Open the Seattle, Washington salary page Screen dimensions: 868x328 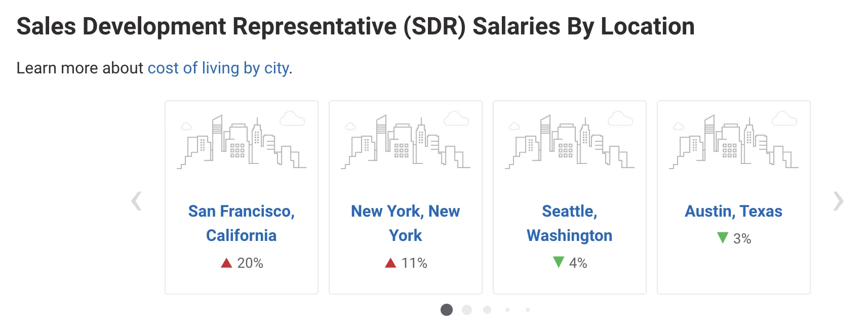coord(569,223)
